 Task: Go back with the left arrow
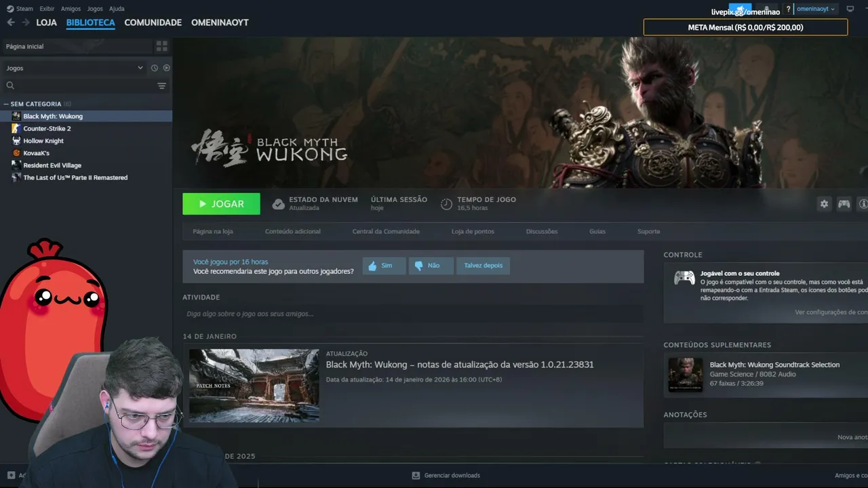coord(10,22)
